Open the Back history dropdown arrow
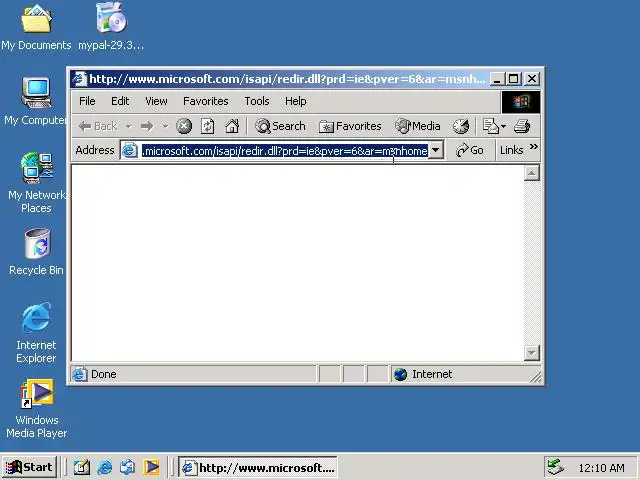 [x=128, y=126]
